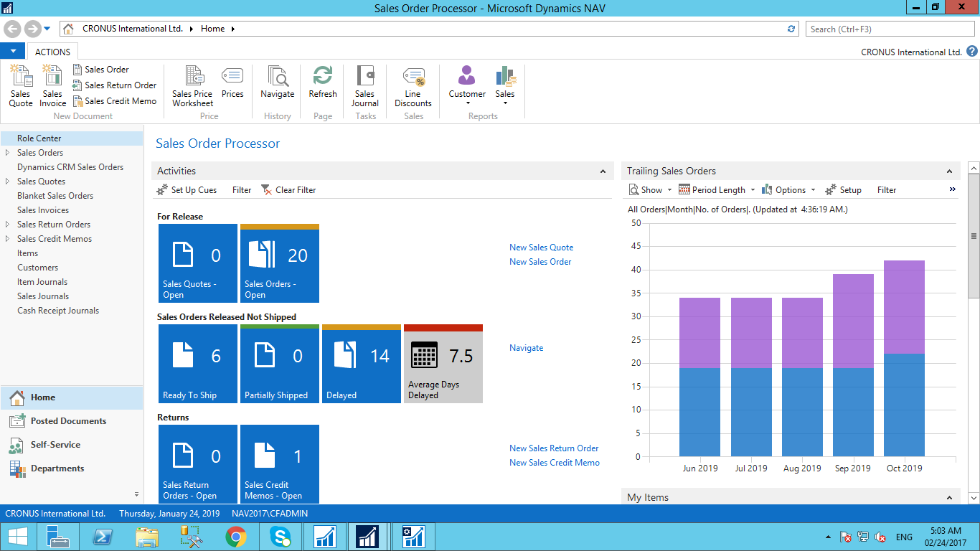Select the Home navigation button
980x551 pixels.
(x=72, y=397)
